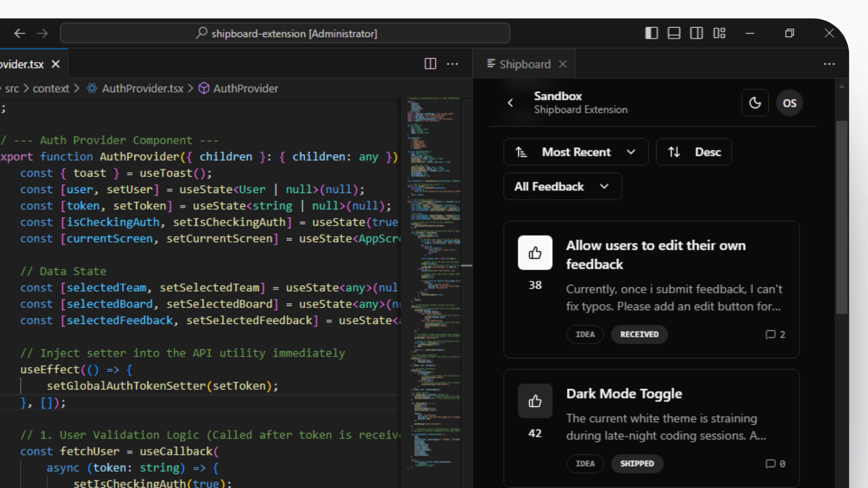
Task: Expand the Most Recent sort dropdown
Action: [576, 152]
